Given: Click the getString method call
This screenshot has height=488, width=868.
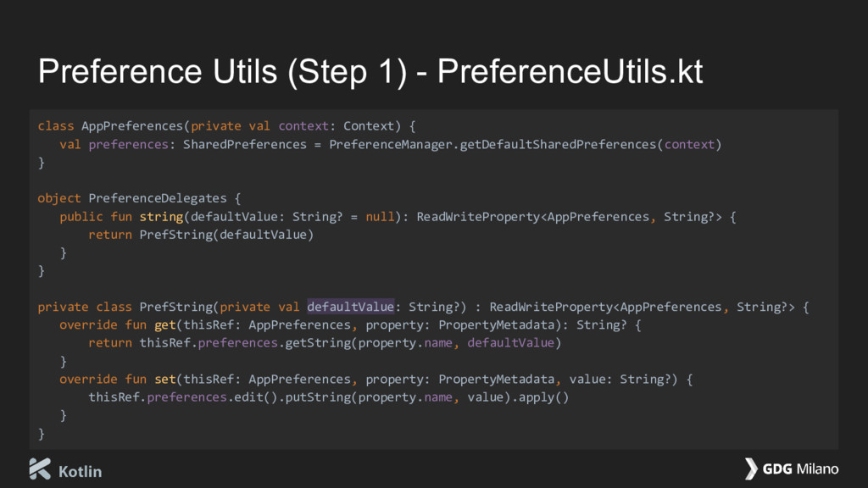Looking at the screenshot, I should 318,343.
